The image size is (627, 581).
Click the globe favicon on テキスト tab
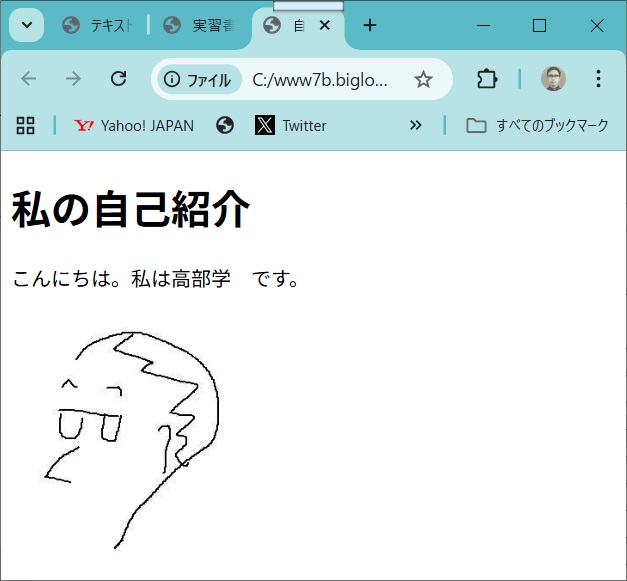(71, 26)
